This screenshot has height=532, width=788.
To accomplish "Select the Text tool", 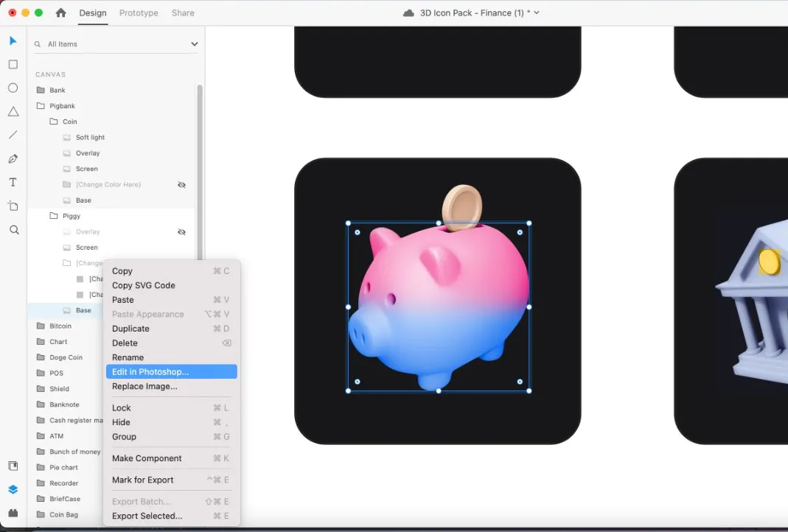I will pyautogui.click(x=13, y=182).
